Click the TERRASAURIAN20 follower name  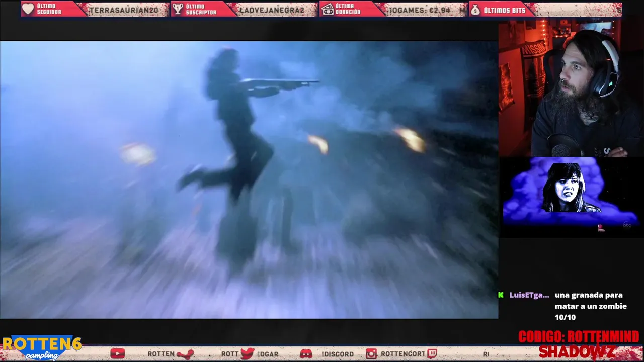[x=124, y=10]
